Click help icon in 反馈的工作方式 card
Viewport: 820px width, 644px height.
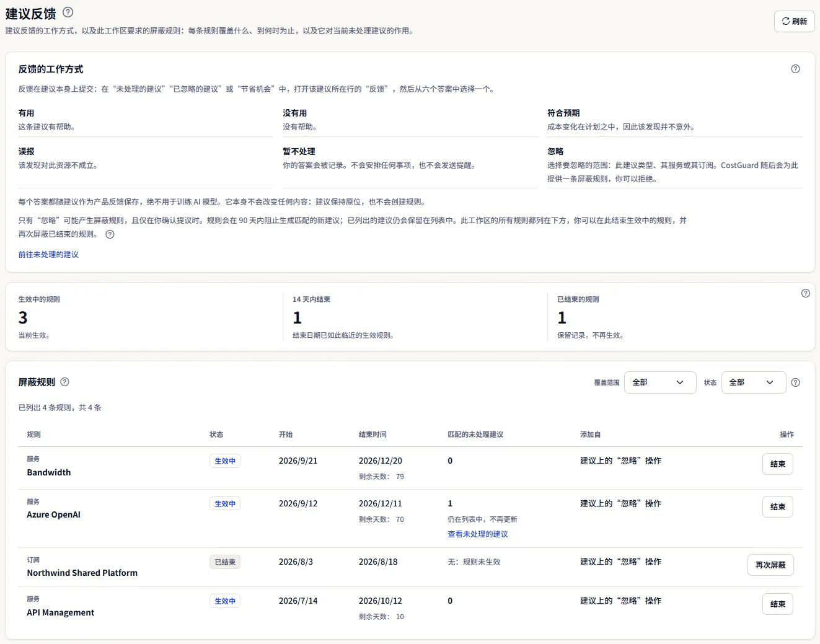pos(795,69)
